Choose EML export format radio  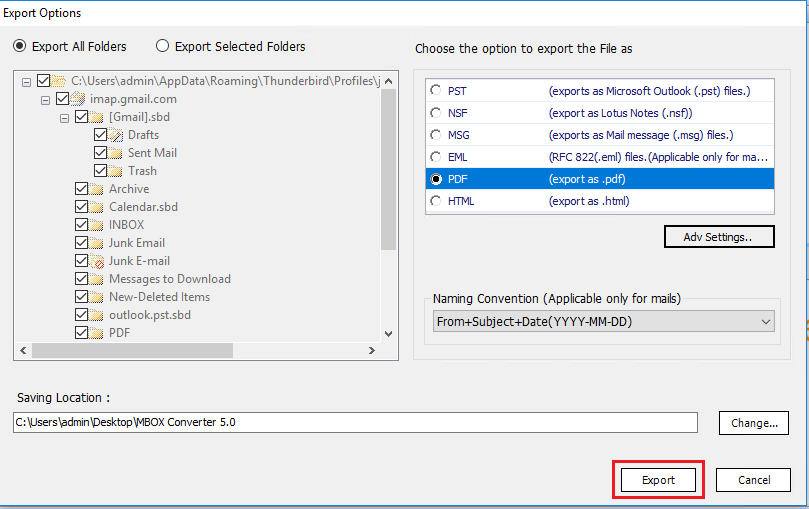pos(436,156)
